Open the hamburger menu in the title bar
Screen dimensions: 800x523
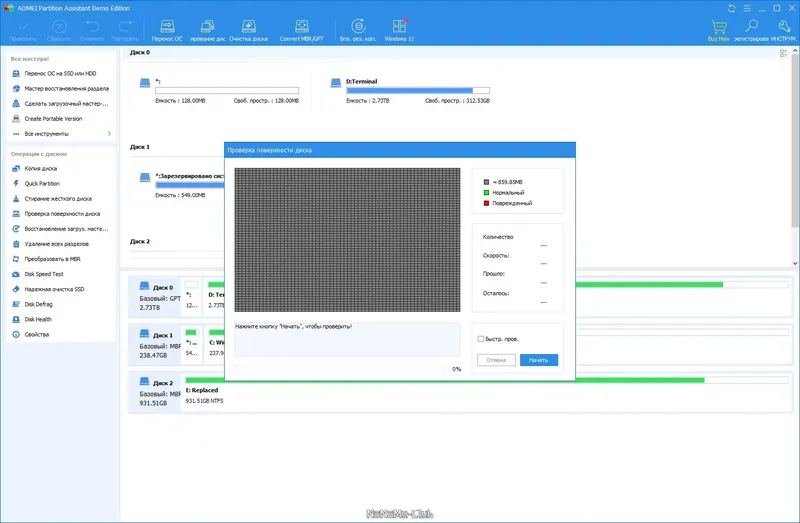click(x=746, y=8)
